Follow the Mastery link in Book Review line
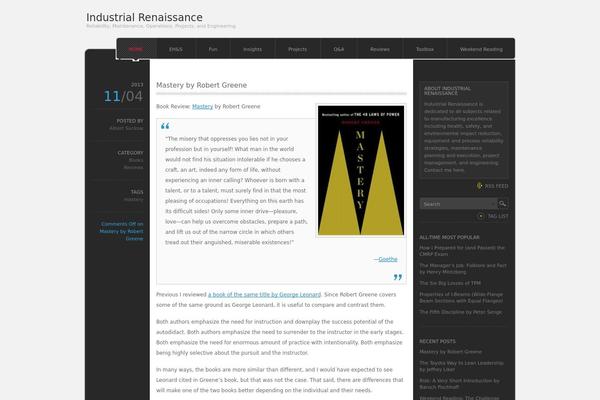Screen dimensions: 600x400 [x=202, y=106]
